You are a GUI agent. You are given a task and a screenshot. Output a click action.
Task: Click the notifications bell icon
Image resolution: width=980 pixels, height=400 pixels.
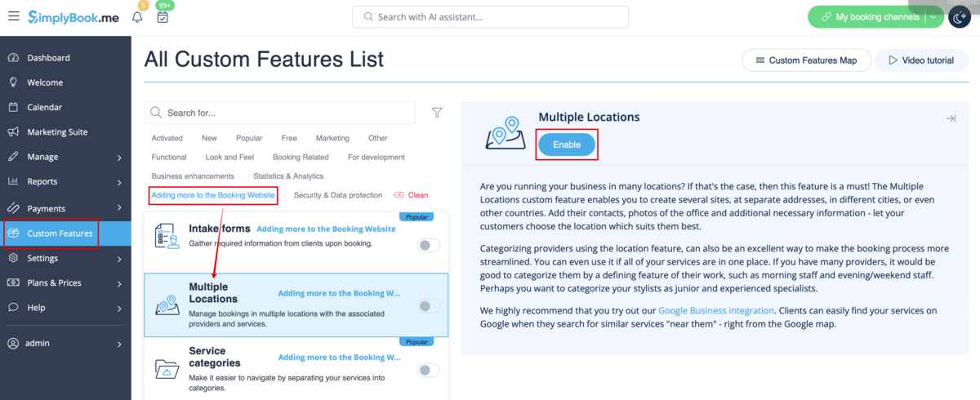click(137, 16)
